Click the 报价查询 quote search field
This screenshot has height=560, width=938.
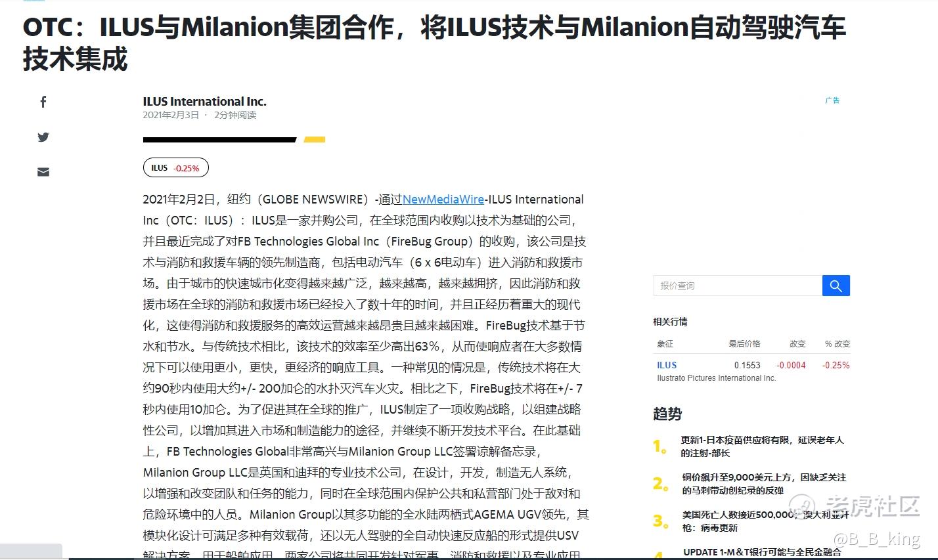(738, 286)
